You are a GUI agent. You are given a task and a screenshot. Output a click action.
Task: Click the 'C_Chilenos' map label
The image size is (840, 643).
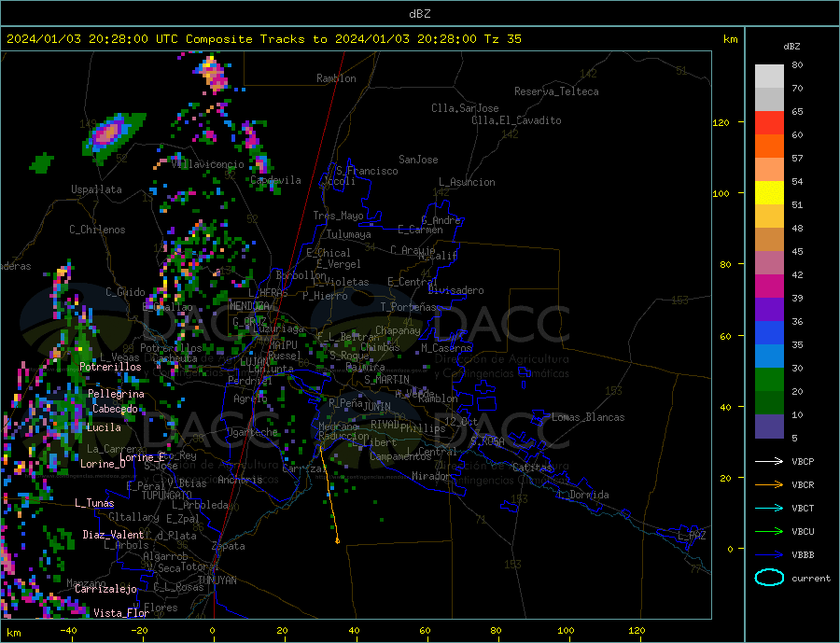pos(97,230)
